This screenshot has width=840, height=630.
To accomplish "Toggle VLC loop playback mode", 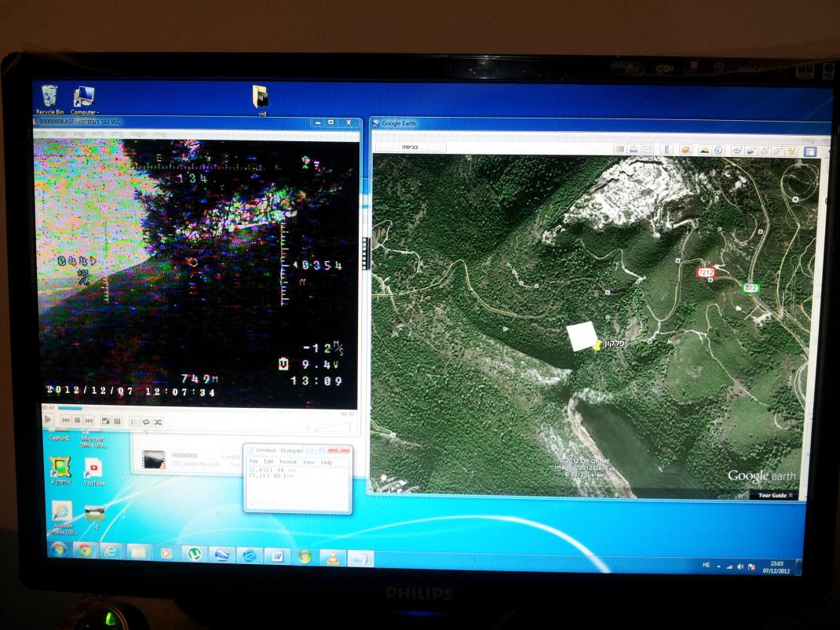I will click(146, 421).
